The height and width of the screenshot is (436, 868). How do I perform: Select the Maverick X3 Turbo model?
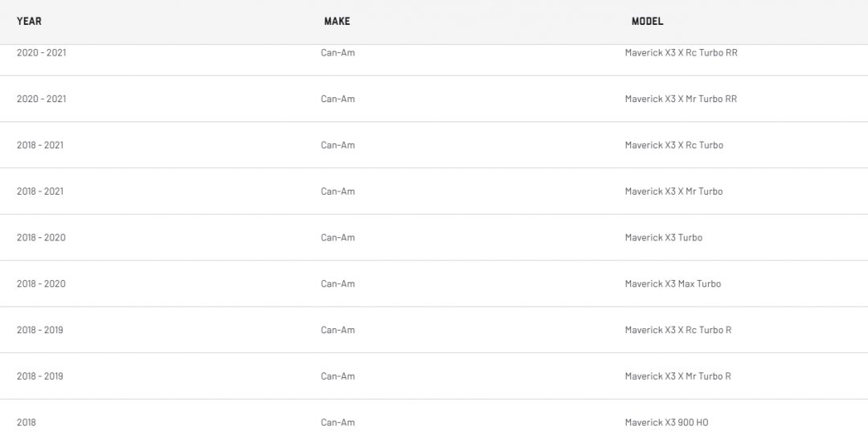click(x=663, y=238)
